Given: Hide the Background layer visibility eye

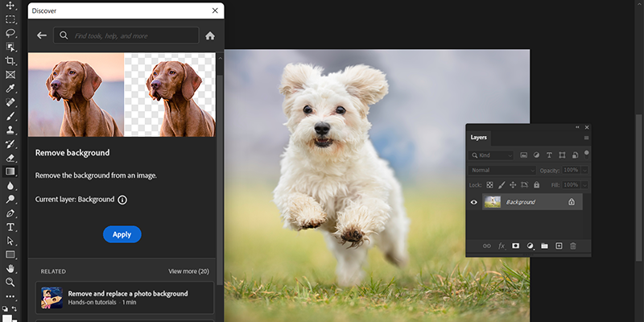Looking at the screenshot, I should [474, 202].
